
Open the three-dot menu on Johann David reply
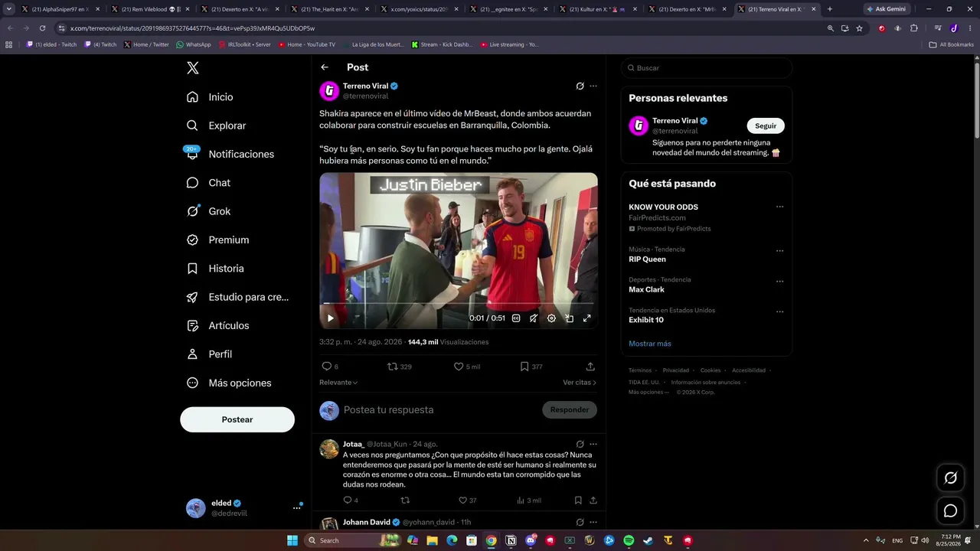(x=593, y=522)
